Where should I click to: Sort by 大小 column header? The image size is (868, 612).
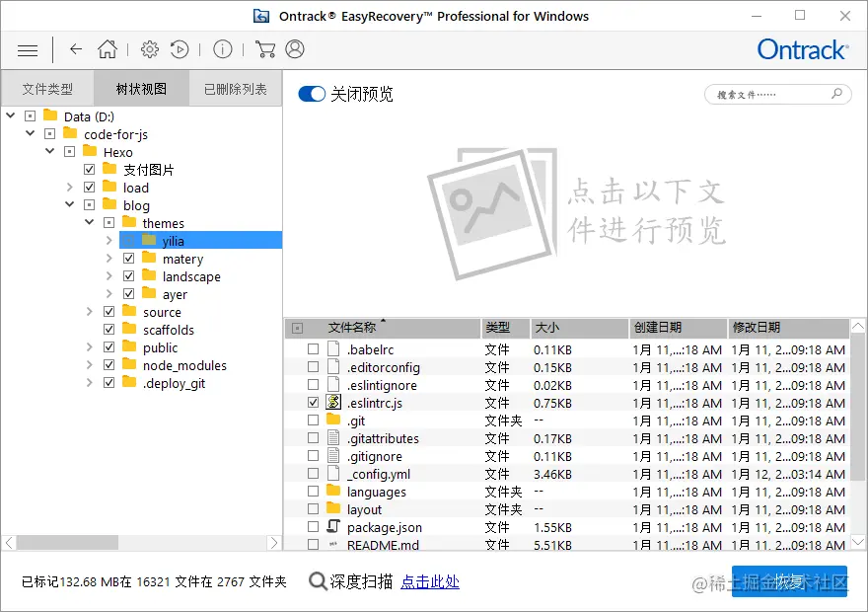[579, 328]
